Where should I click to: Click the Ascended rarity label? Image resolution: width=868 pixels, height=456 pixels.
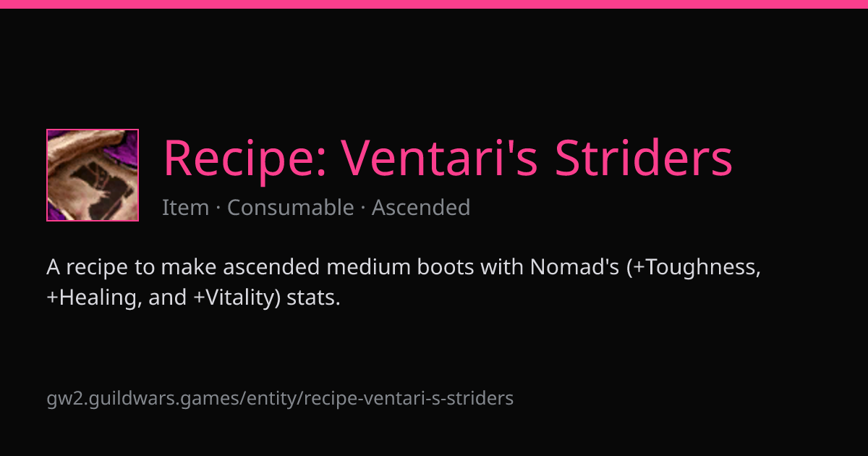point(421,208)
